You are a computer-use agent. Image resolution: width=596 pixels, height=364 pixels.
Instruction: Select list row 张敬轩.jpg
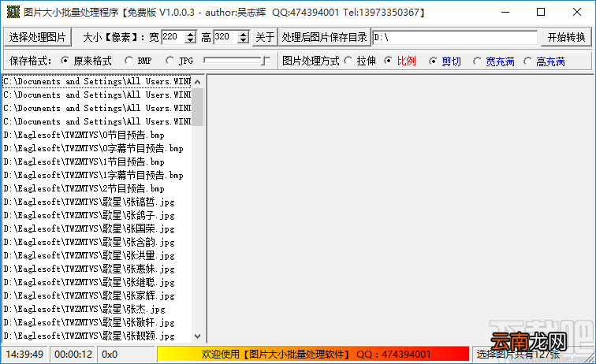pos(97,322)
